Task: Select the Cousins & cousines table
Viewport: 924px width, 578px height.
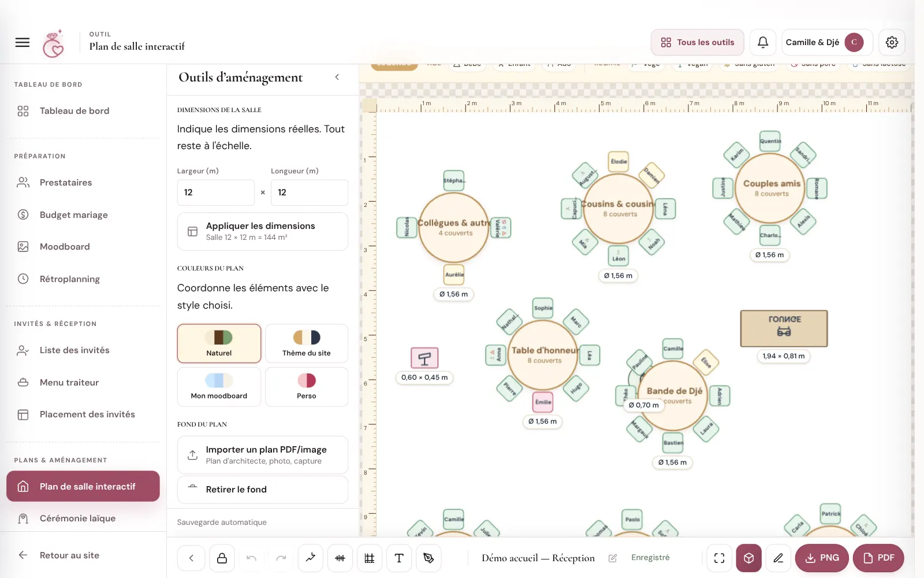Action: coord(619,209)
